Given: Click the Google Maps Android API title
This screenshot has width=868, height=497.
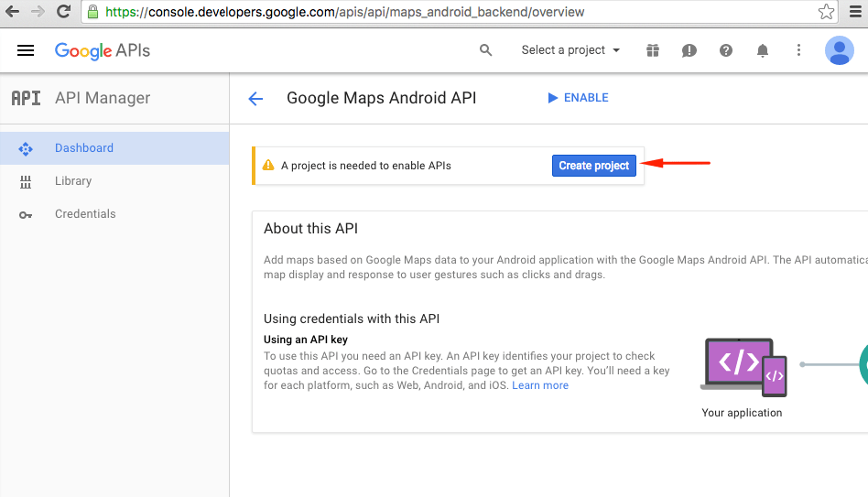Looking at the screenshot, I should [382, 98].
